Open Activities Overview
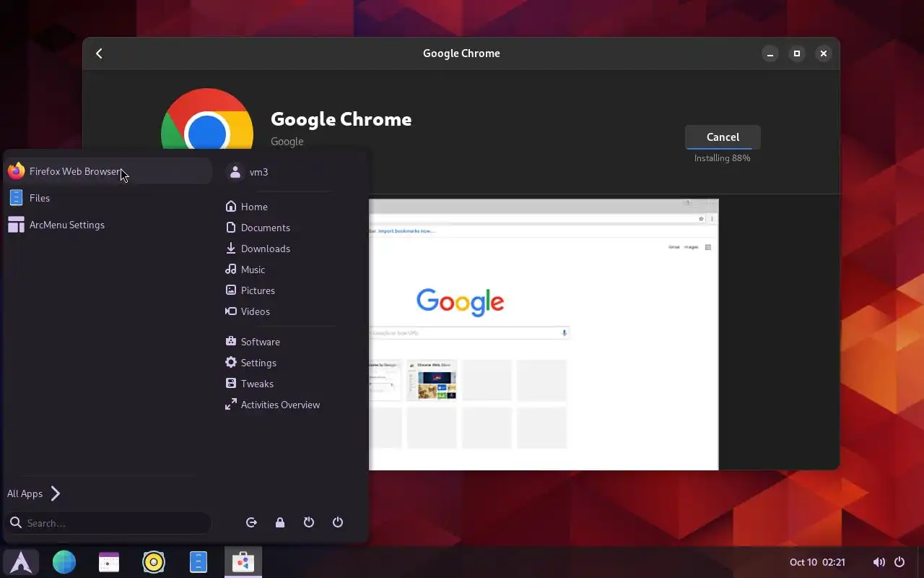This screenshot has height=578, width=924. pyautogui.click(x=273, y=405)
